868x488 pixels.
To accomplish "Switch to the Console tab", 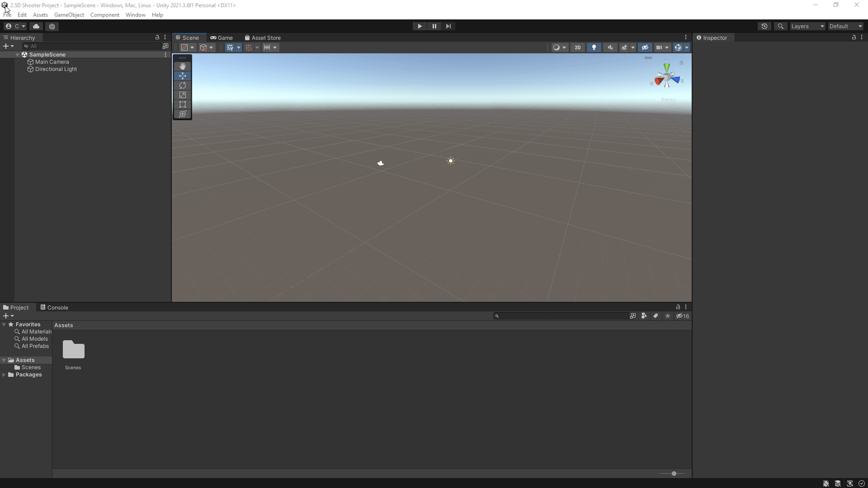I will (x=54, y=307).
